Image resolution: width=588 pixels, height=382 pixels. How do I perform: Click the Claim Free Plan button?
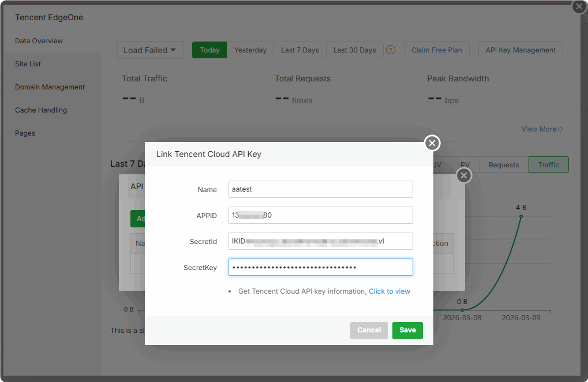pos(436,50)
